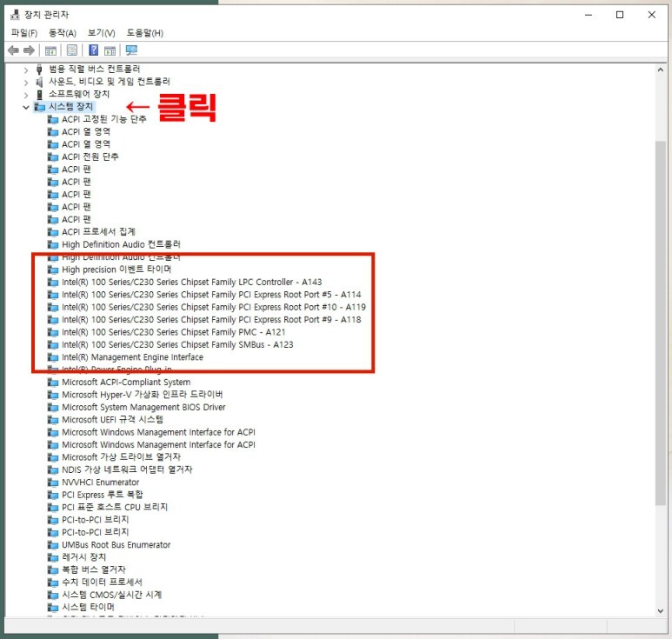
Task: Select 시스템 CMOS/실시간 시계 entry
Action: (112, 595)
